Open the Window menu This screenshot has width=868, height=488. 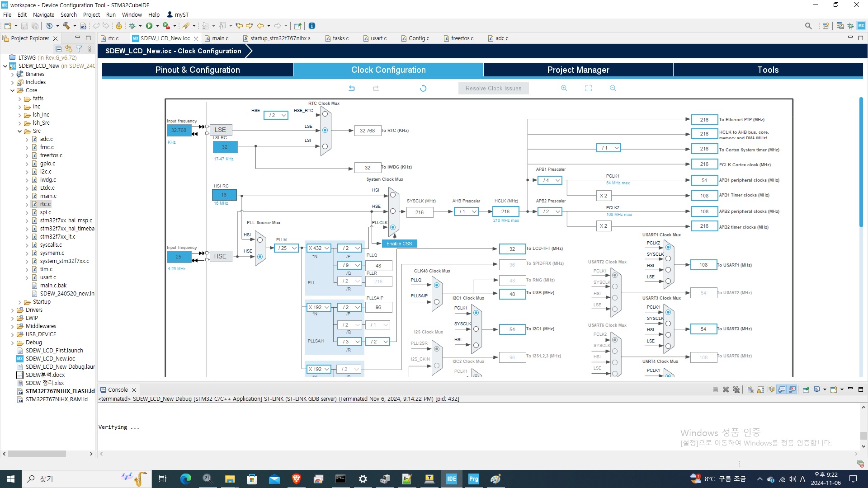click(132, 14)
